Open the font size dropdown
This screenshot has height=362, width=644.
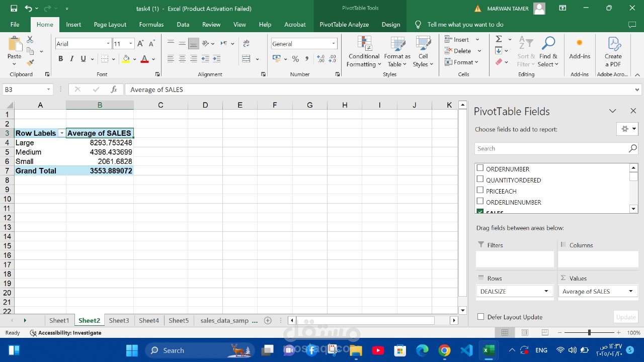point(131,44)
